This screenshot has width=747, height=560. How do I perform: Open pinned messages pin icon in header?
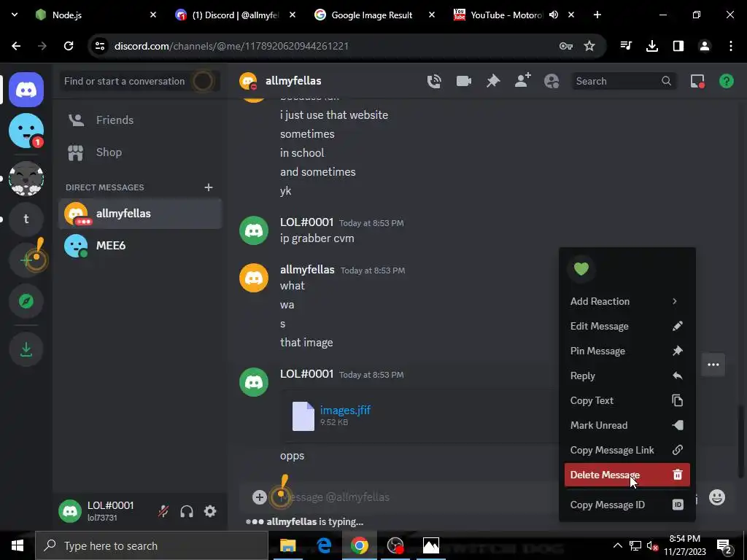click(493, 81)
